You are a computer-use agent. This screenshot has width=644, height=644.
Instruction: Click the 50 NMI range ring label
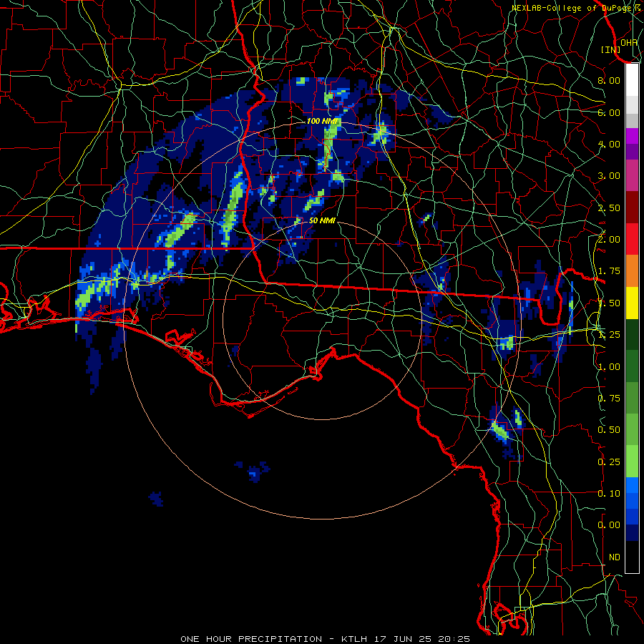click(x=322, y=220)
